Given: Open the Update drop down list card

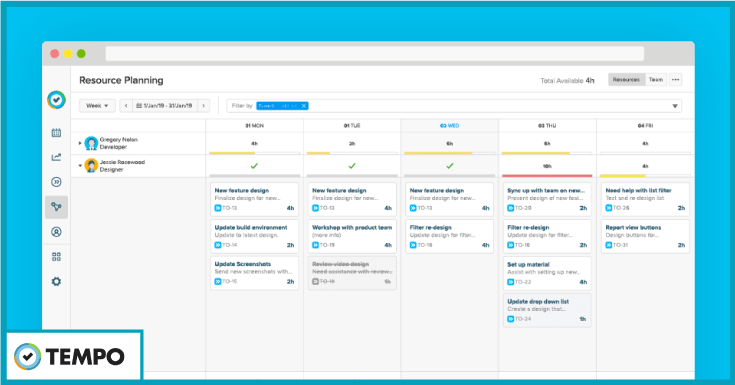Looking at the screenshot, I should (x=547, y=310).
